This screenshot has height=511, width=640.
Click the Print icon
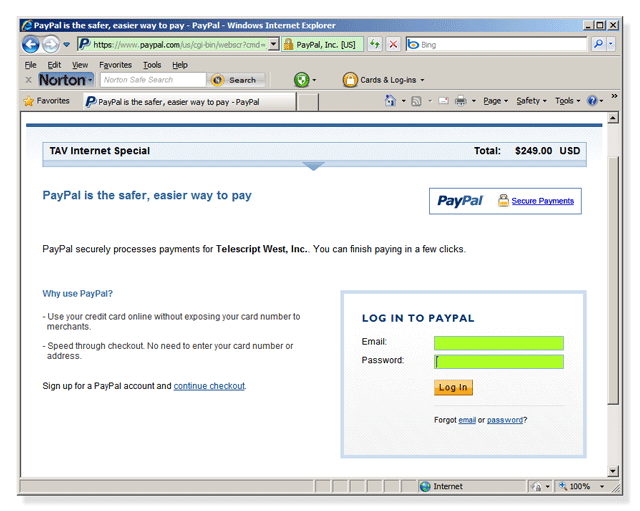(x=460, y=101)
